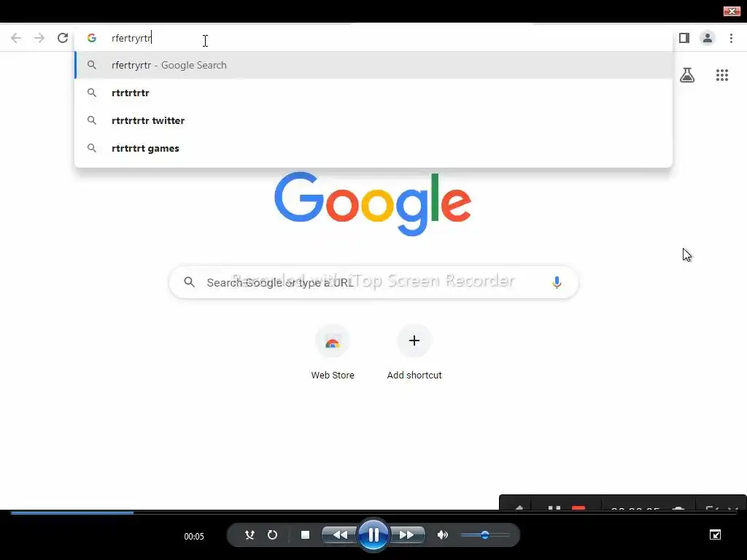Select 'rtrtrtrt games' suggestion
The height and width of the screenshot is (560, 747).
point(373,148)
